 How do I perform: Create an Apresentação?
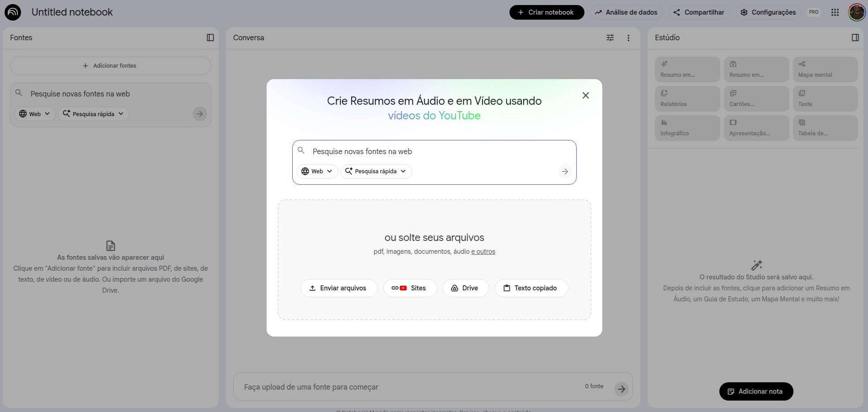click(756, 128)
